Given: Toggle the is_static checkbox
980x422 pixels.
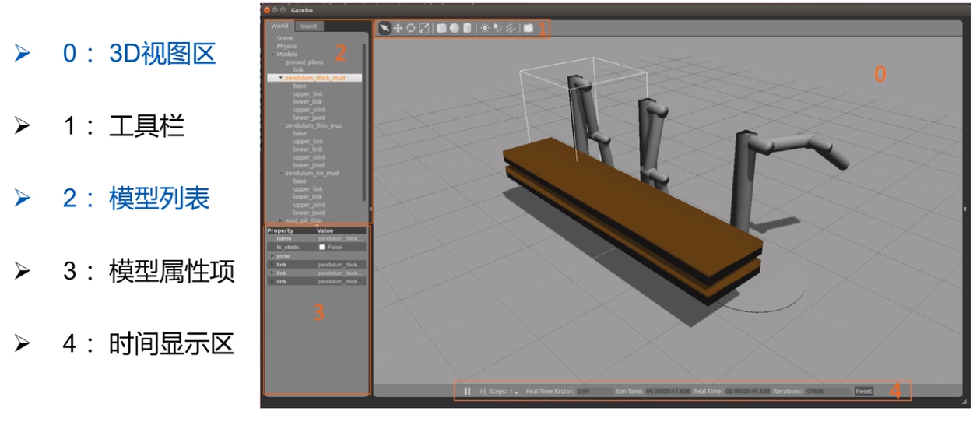Looking at the screenshot, I should tap(322, 247).
